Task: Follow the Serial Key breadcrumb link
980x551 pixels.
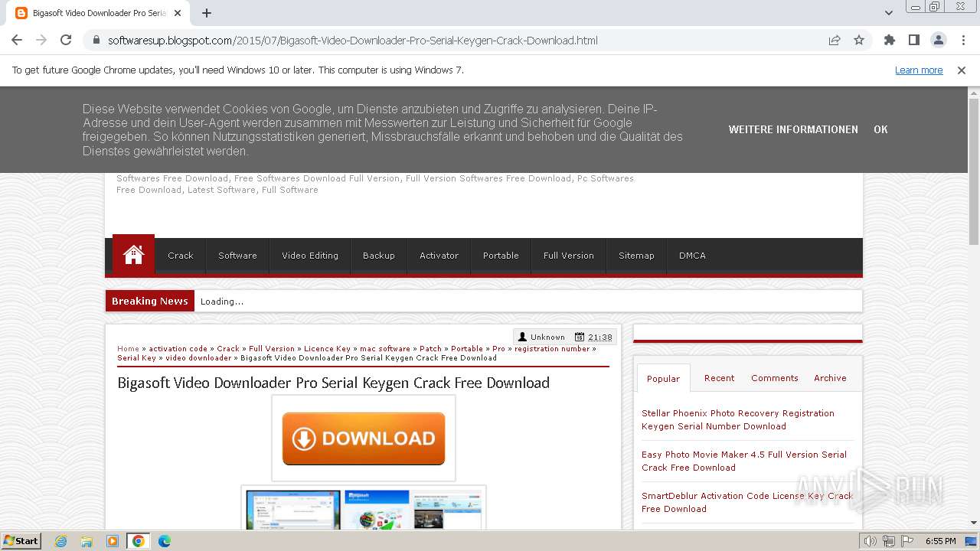Action: point(136,357)
